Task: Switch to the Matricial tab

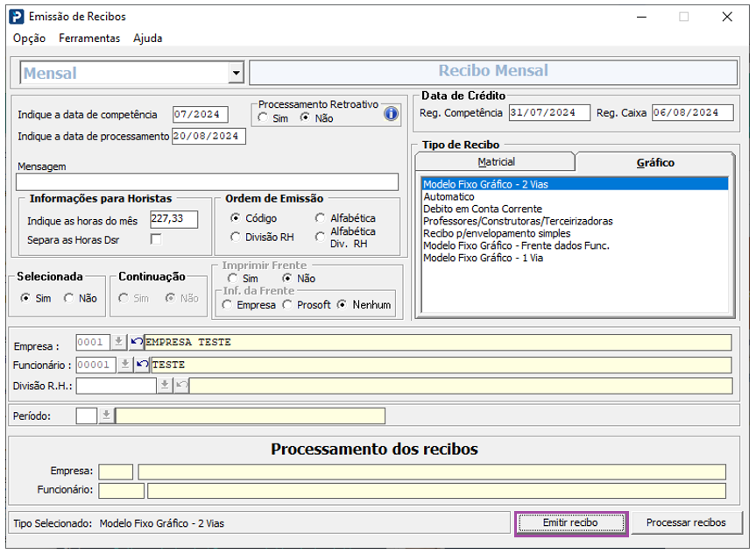Action: [496, 162]
